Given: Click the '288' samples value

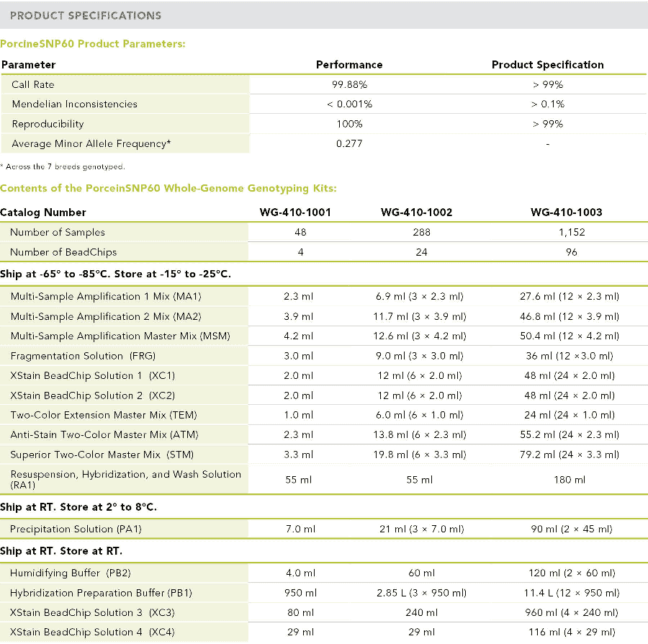Looking at the screenshot, I should pos(421,232).
